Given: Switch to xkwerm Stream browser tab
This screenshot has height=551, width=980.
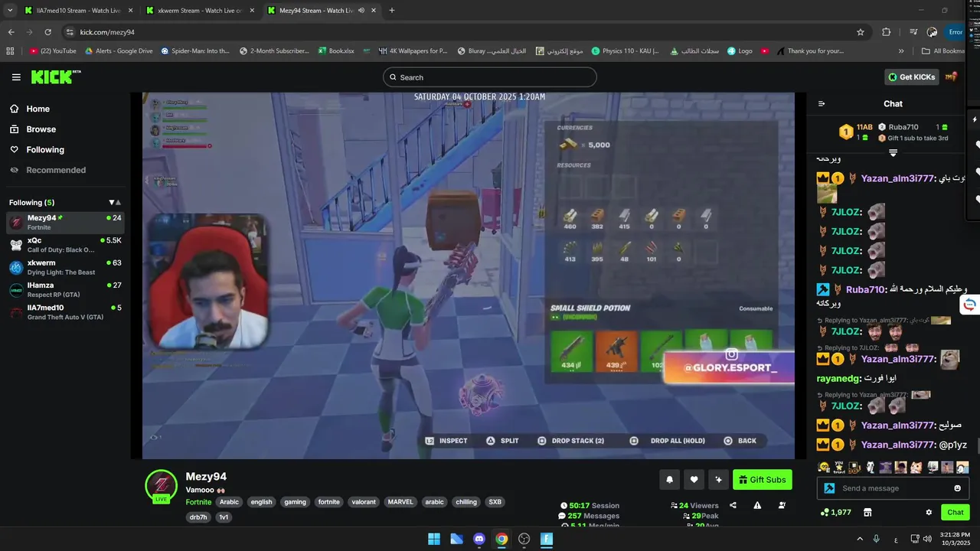Looking at the screenshot, I should click(x=199, y=11).
